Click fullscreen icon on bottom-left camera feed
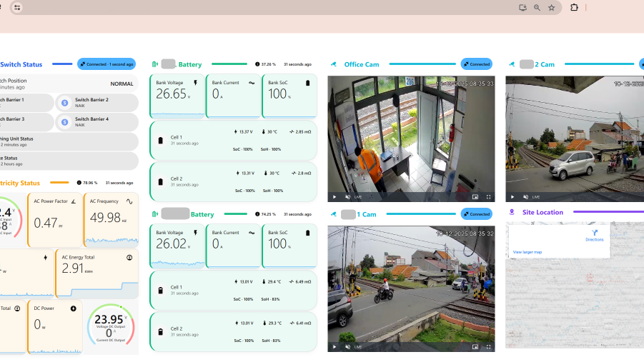The height and width of the screenshot is (362, 644). pyautogui.click(x=489, y=347)
